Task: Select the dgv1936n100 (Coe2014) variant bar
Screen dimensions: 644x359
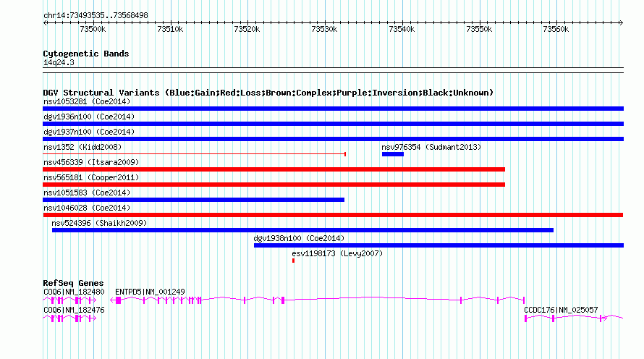Action: (x=333, y=124)
